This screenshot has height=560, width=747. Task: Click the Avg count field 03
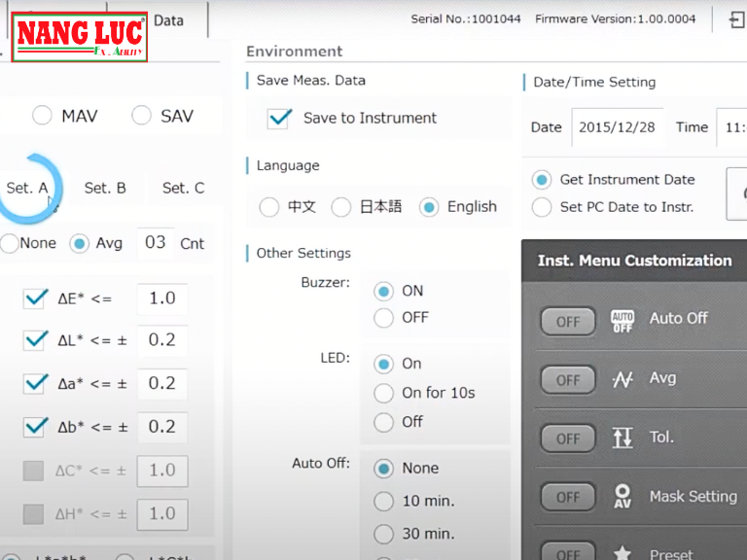tap(156, 243)
